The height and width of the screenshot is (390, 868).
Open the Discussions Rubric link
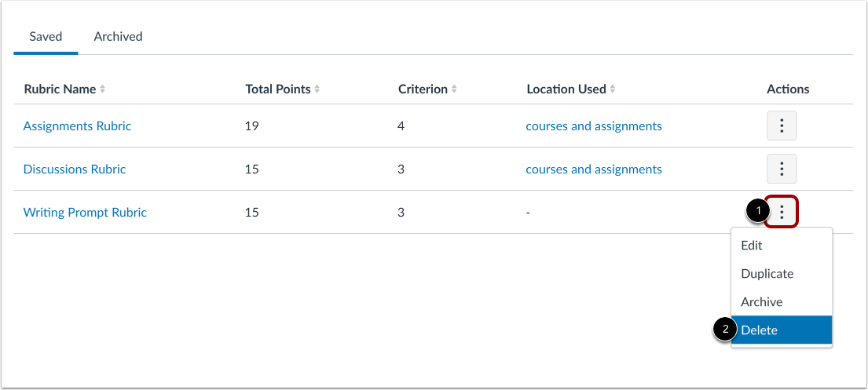click(75, 169)
